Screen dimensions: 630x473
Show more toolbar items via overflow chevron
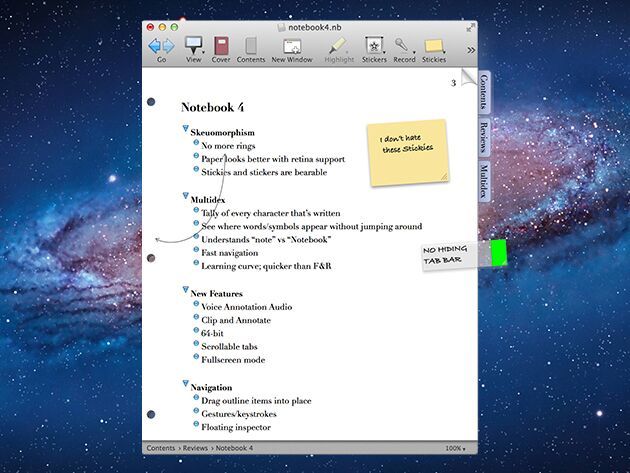click(x=471, y=49)
